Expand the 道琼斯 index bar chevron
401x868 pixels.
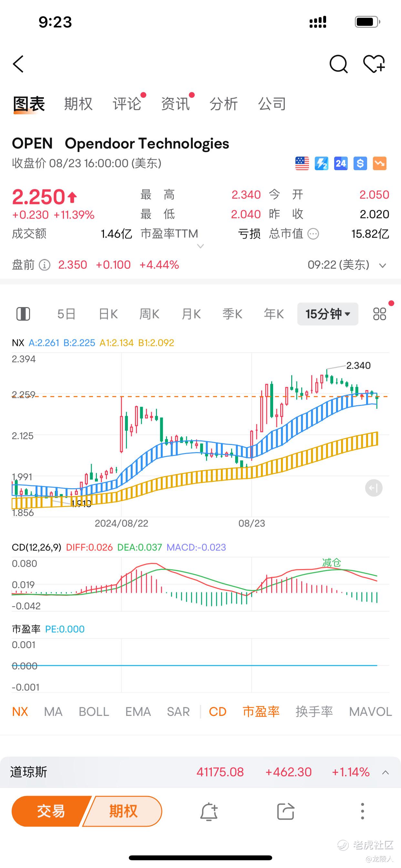(386, 772)
